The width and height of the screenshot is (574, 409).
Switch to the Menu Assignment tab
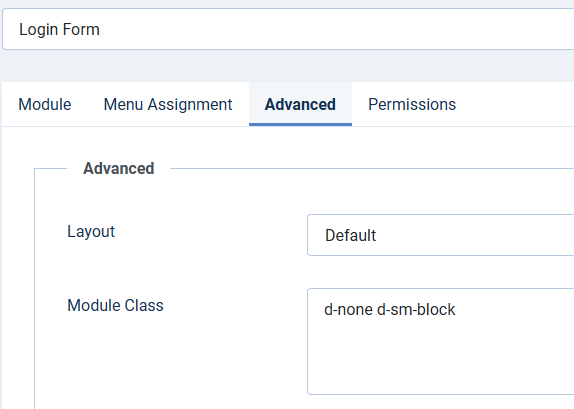(x=168, y=104)
